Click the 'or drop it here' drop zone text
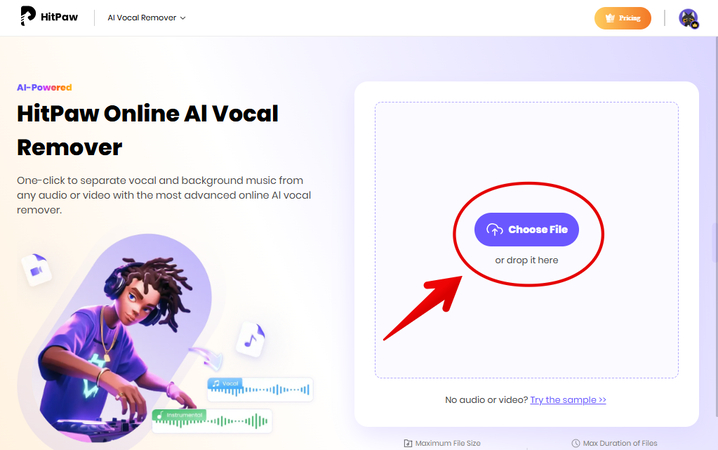Screen dimensions: 718x450 527,260
